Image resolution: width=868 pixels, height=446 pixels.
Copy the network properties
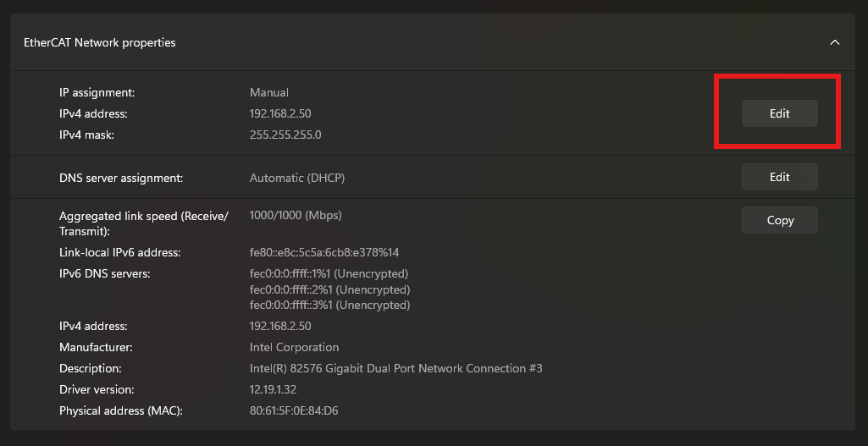tap(779, 220)
